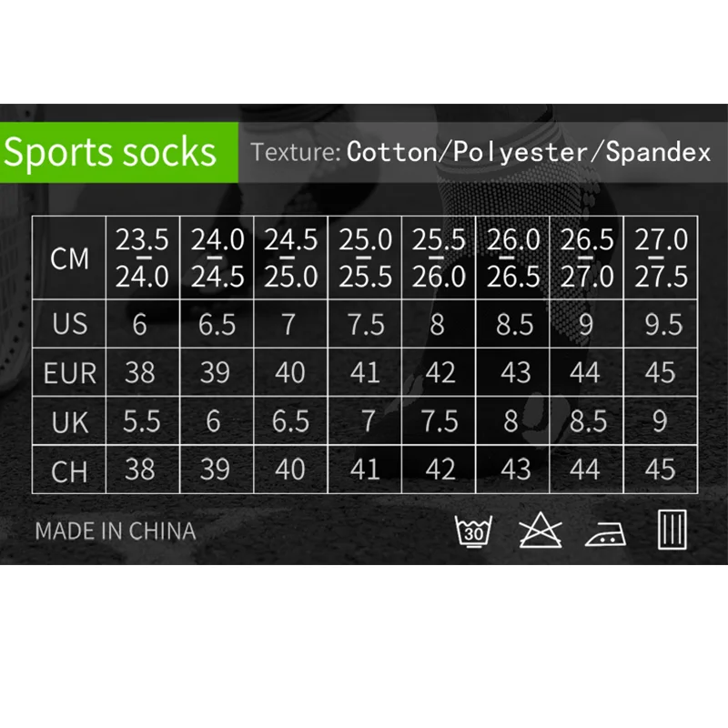The image size is (728, 728).
Task: Click the 30-degree wash care icon
Action: click(473, 530)
